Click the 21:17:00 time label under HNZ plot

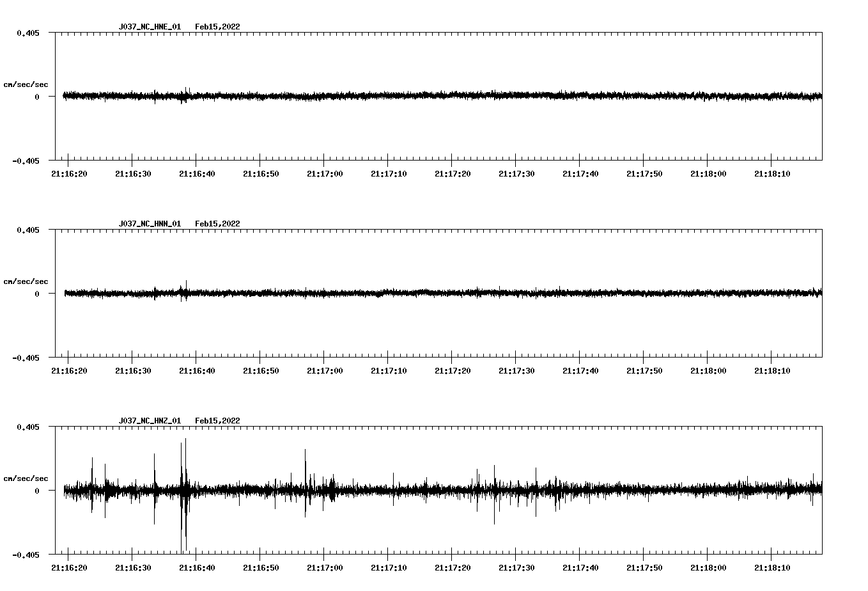pos(325,568)
